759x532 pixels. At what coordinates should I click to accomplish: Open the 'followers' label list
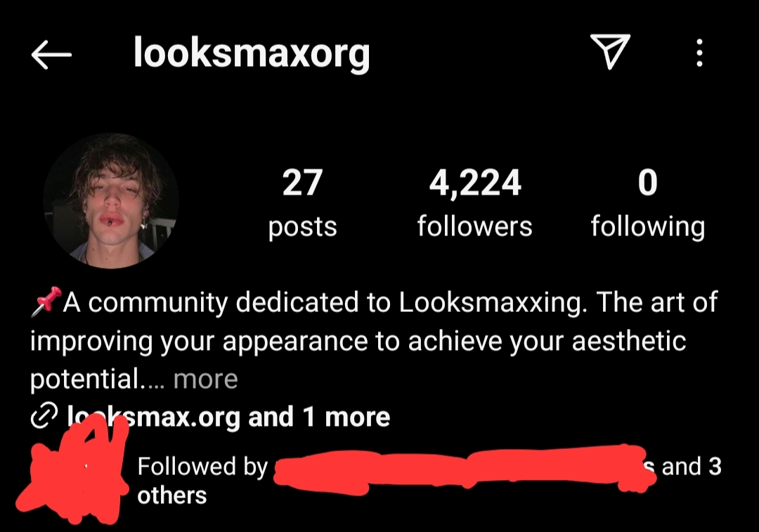click(475, 226)
